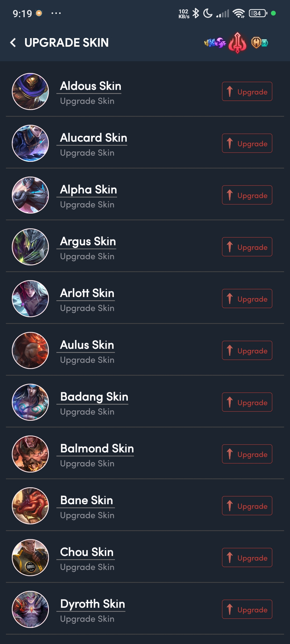Open the Bane Skin title link
Viewport: 290px width, 644px height.
point(86,500)
